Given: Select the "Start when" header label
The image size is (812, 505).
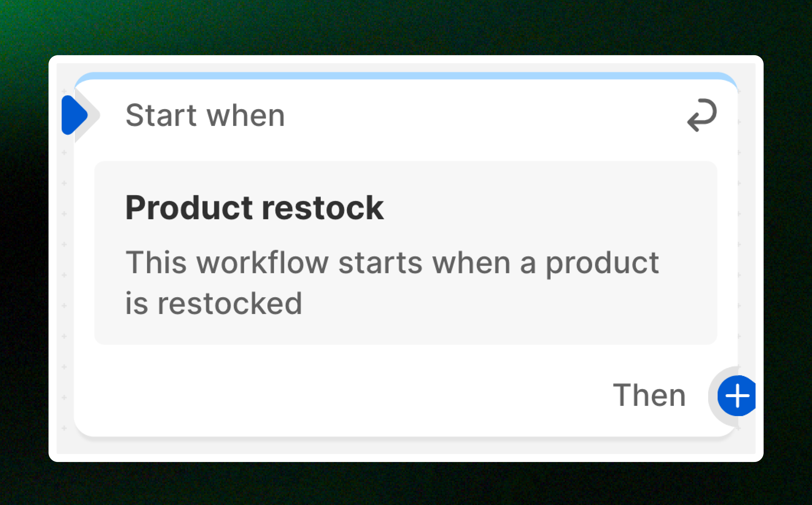Looking at the screenshot, I should 205,116.
